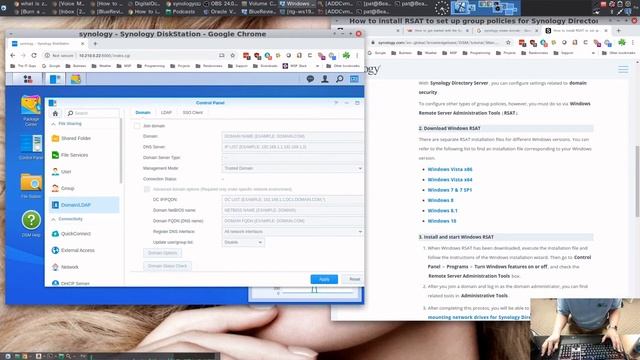Open Control Panel desktop shortcut
640x360 pixels.
pyautogui.click(x=31, y=147)
